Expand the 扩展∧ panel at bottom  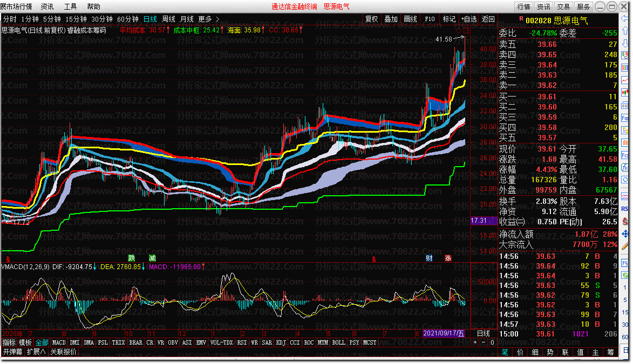tap(36, 352)
